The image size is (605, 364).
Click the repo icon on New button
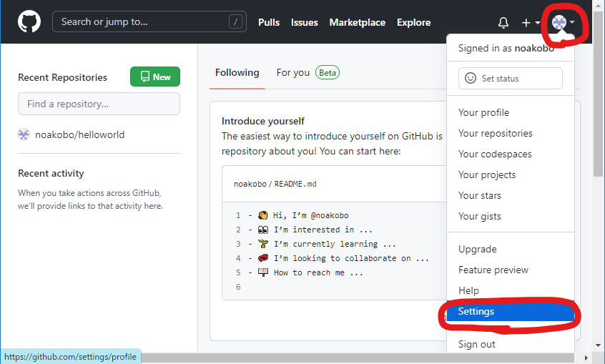[144, 77]
